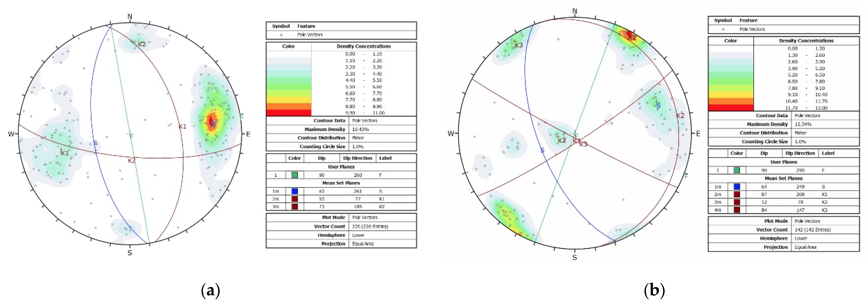Screen dimensions: 868x307
Task: Click the Pole Vectors circle symbol in legend (a)
Action: pos(281,35)
